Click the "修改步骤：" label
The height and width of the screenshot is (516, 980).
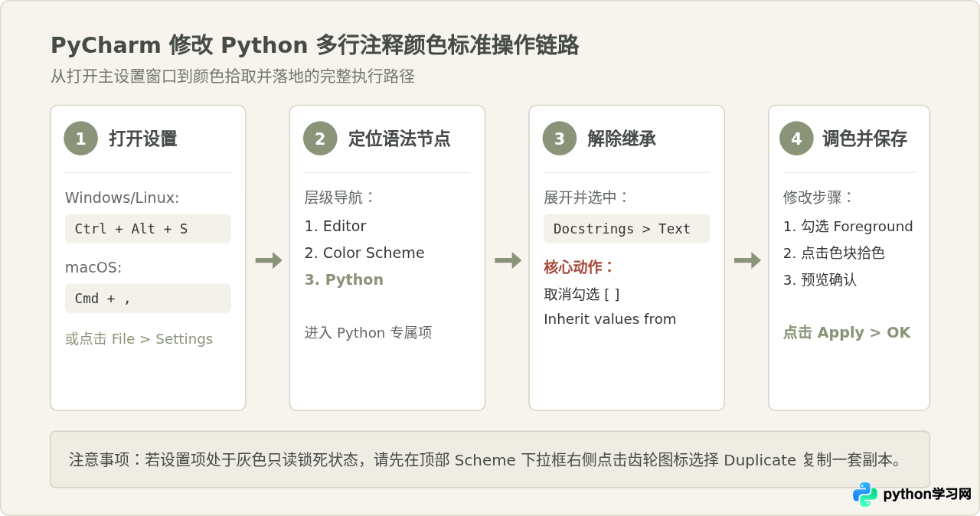tap(819, 198)
